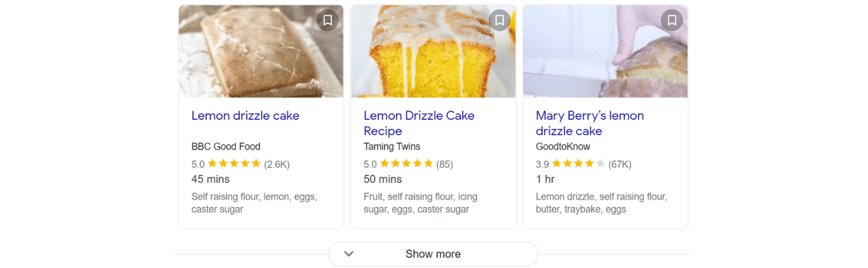Click the BBC Good Food source name

(226, 147)
